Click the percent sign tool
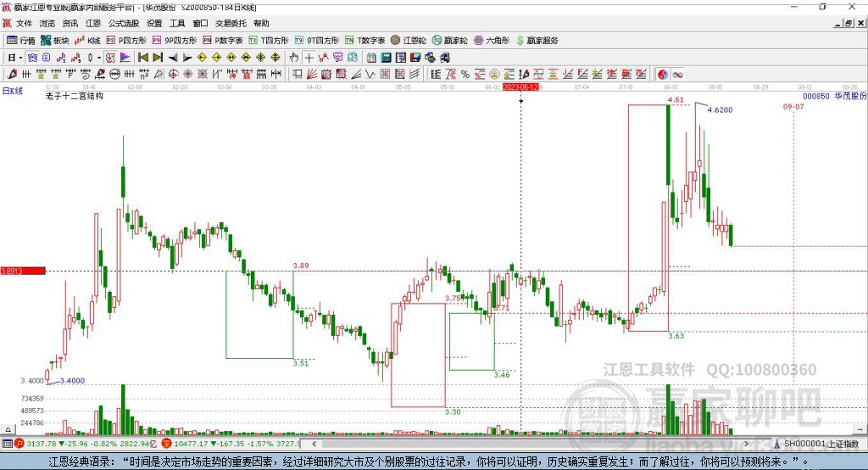 tap(465, 74)
